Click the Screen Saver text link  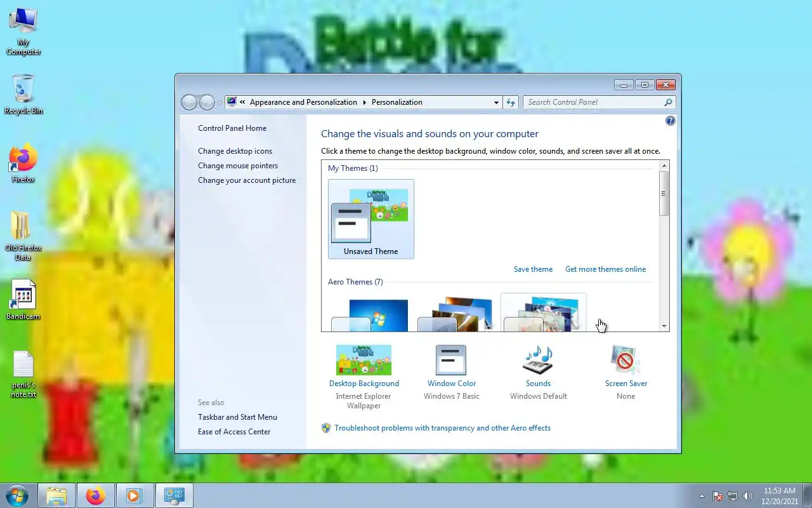tap(625, 384)
